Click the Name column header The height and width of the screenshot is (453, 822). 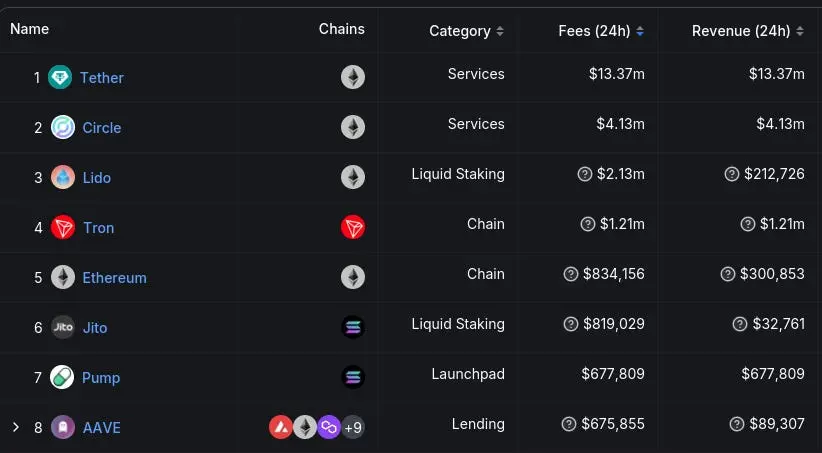tap(30, 29)
